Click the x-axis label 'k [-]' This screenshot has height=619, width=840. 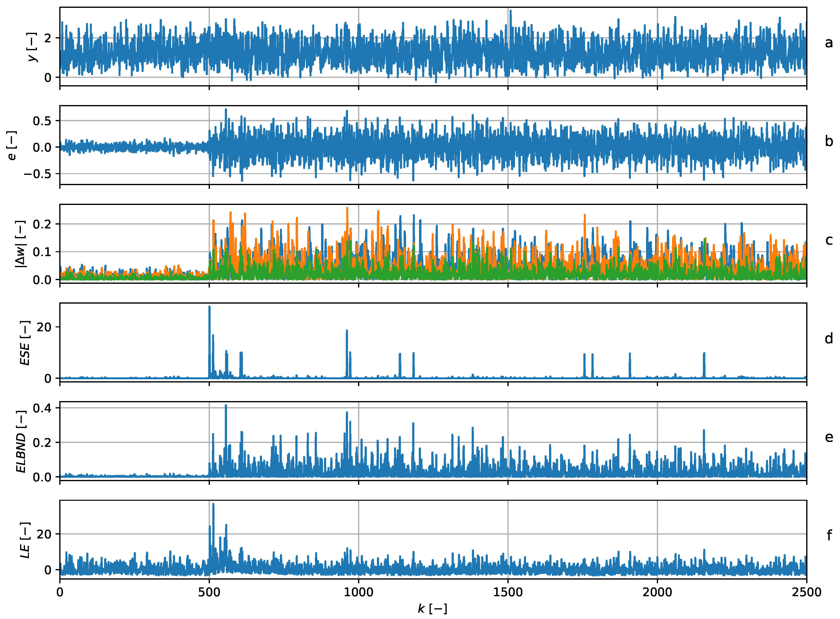coord(432,609)
